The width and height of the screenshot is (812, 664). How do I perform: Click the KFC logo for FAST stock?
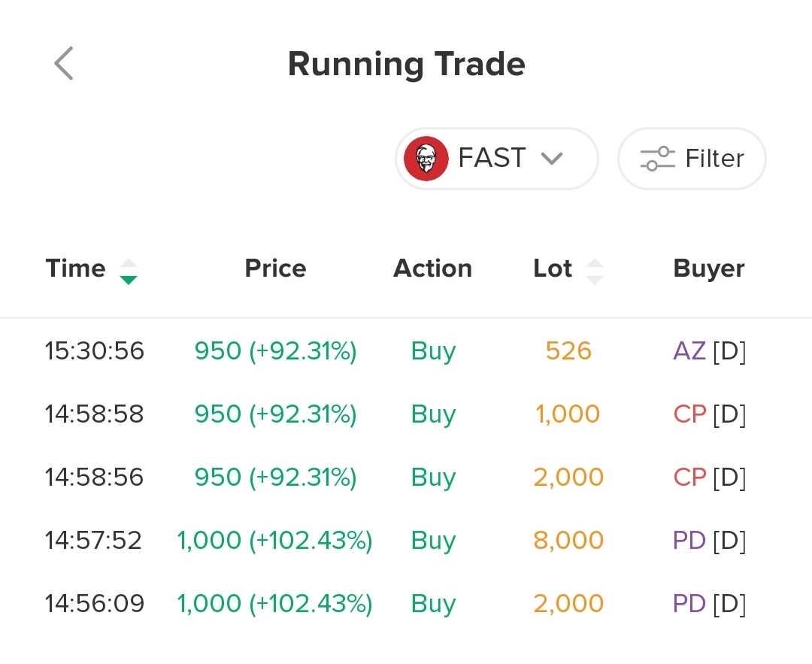coord(426,159)
